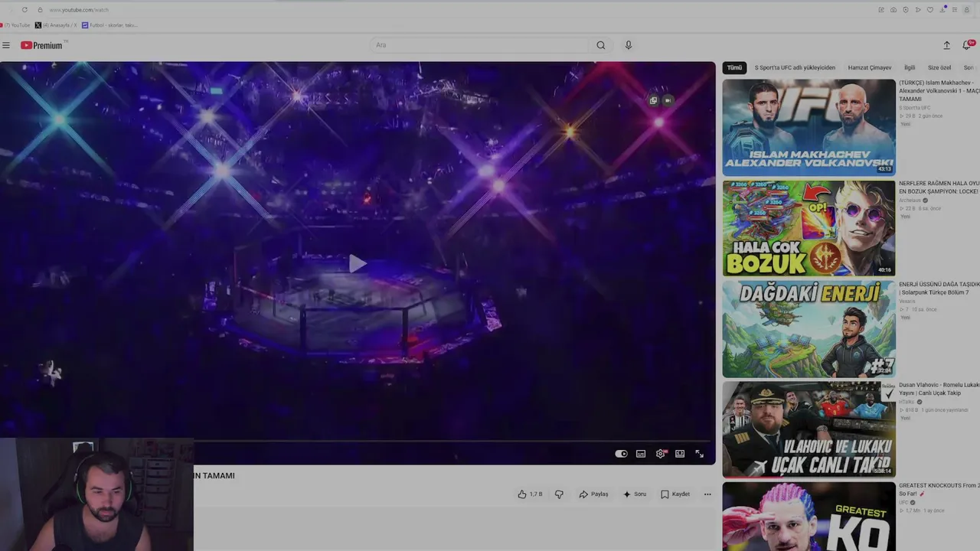Select the Tümü filter chip
Viewport: 980px width, 551px height.
pyautogui.click(x=734, y=67)
